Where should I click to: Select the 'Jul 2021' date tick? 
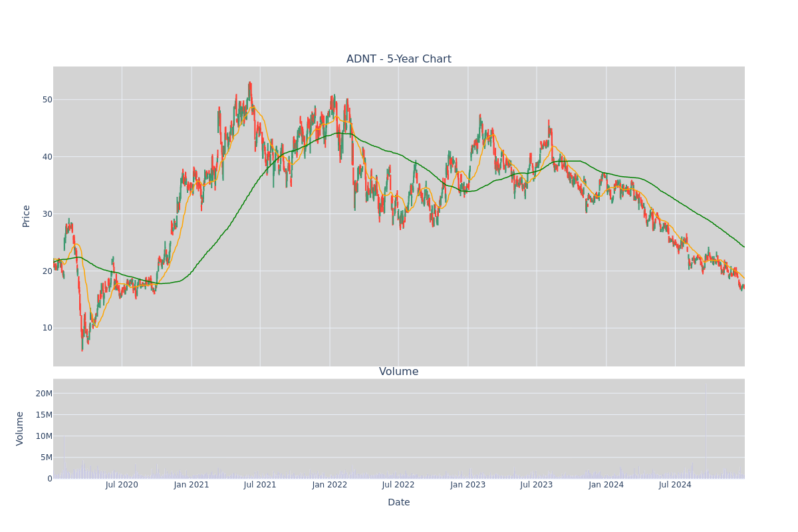click(260, 485)
